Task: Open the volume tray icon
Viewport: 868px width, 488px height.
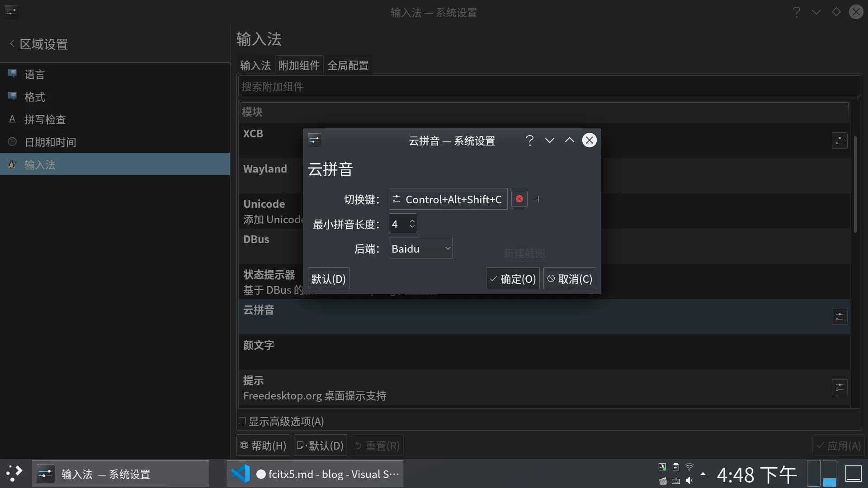Action: (x=689, y=480)
